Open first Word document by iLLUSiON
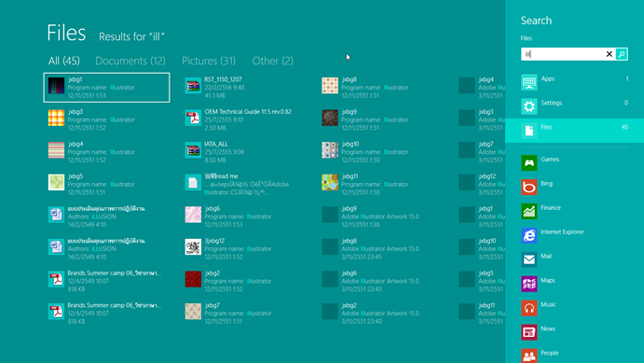The height and width of the screenshot is (363, 644). 56,215
